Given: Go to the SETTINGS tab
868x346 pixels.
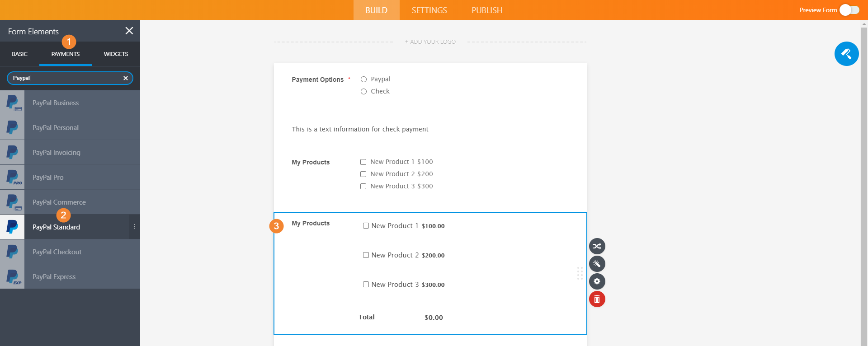Looking at the screenshot, I should (429, 10).
